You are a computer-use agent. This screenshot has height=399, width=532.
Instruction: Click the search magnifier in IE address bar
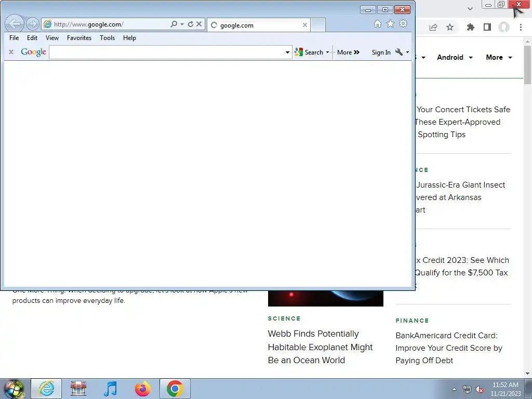(174, 24)
